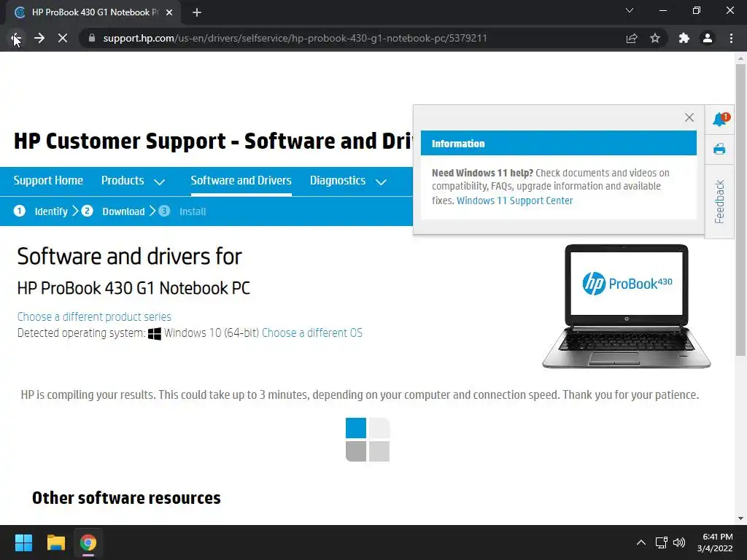Open the Chrome three-dot menu
Image resolution: width=747 pixels, height=560 pixels.
[x=731, y=38]
